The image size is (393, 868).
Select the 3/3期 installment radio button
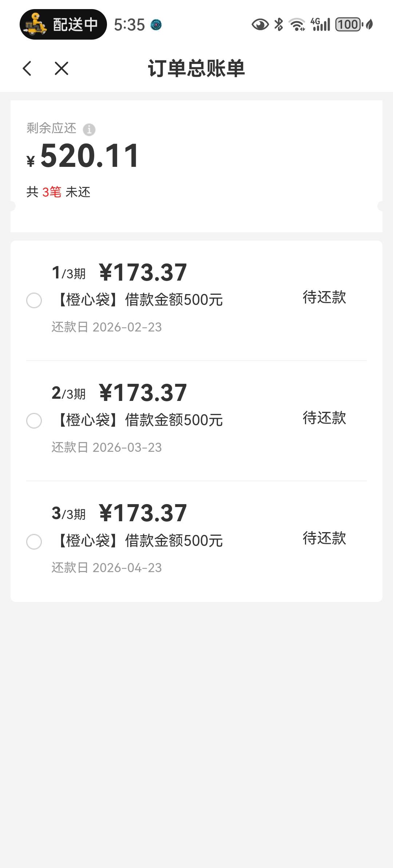tap(34, 542)
